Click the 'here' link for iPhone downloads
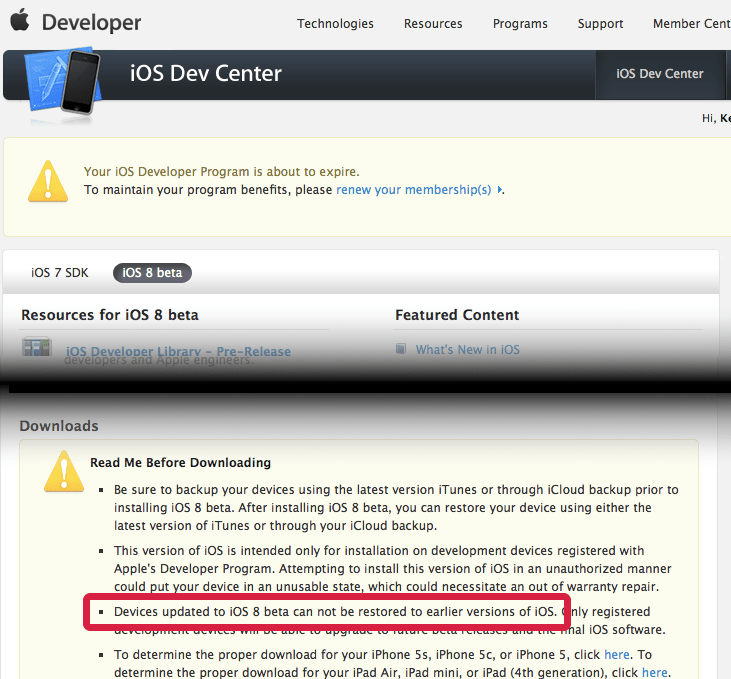 click(617, 655)
